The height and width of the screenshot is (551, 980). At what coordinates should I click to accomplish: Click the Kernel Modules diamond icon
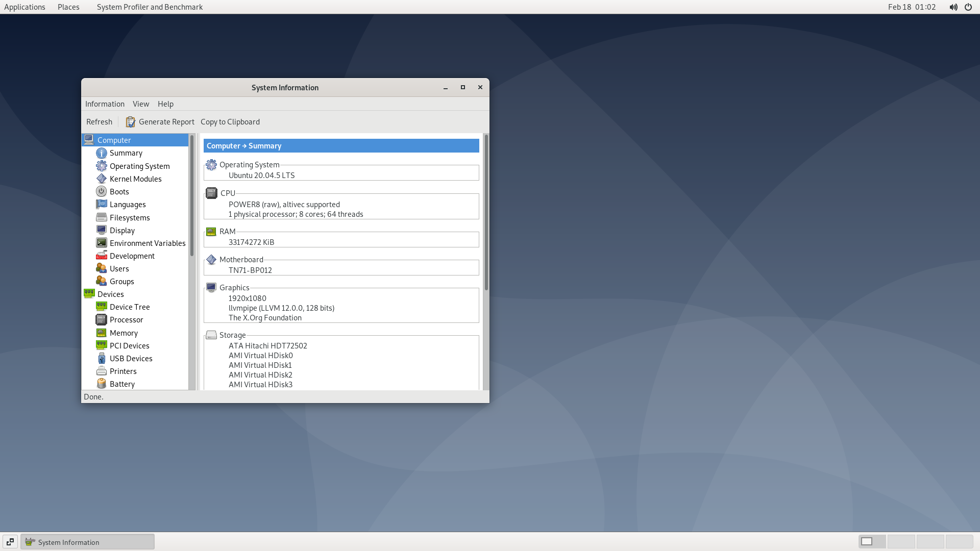(x=102, y=179)
